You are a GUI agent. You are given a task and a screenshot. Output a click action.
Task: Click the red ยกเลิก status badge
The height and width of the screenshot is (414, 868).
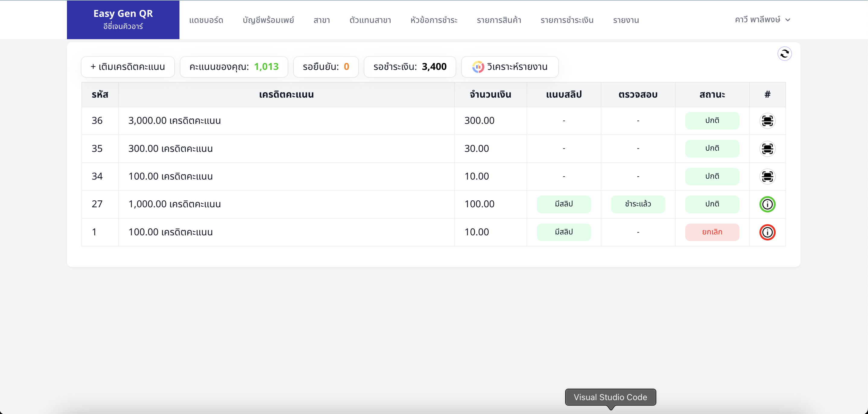[712, 232]
